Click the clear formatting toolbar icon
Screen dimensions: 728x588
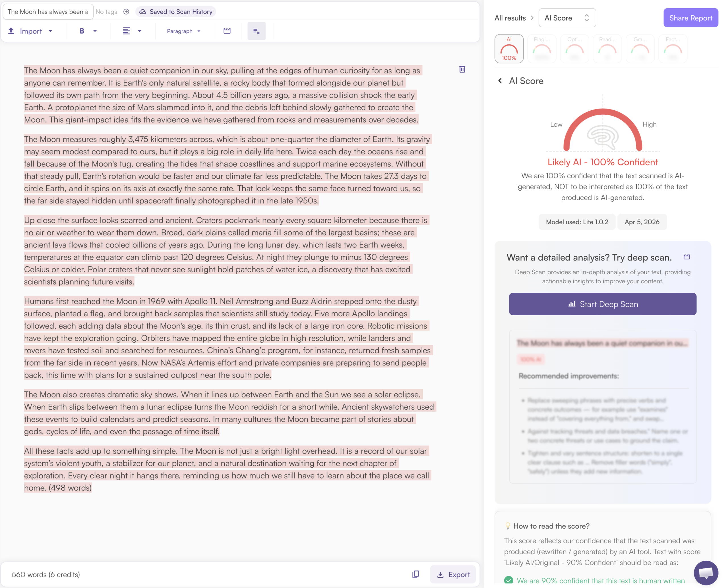tap(256, 31)
